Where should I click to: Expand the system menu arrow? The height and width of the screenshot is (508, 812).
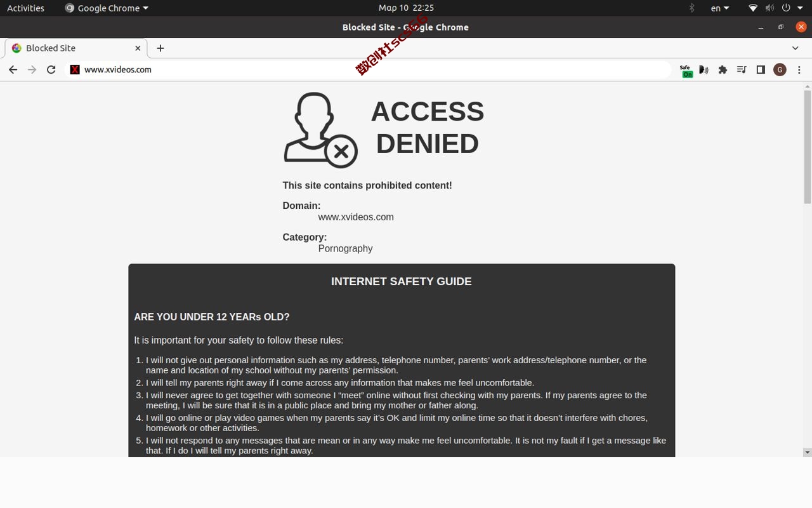[x=801, y=8]
